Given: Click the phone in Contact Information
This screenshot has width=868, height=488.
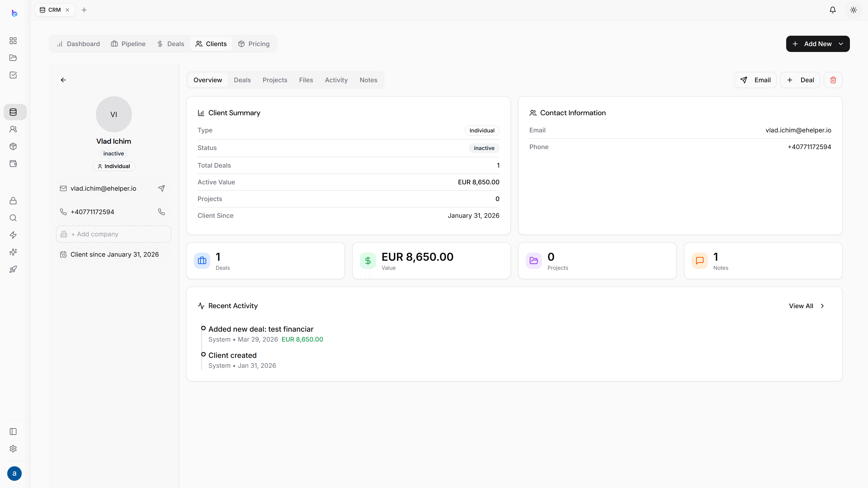Looking at the screenshot, I should tap(809, 147).
